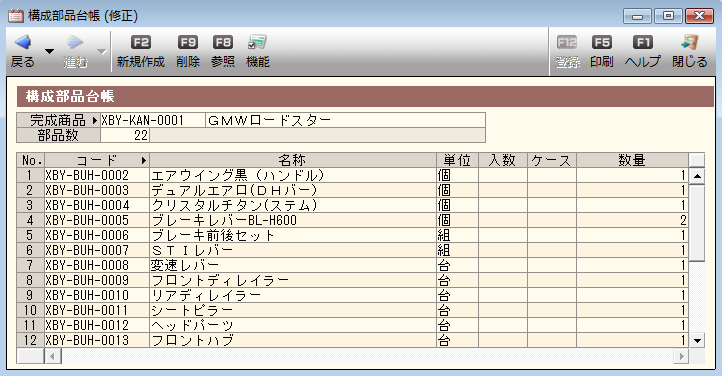Image resolution: width=722 pixels, height=376 pixels.
Task: Select code cell XBY-BUH-0013
Action: click(97, 340)
